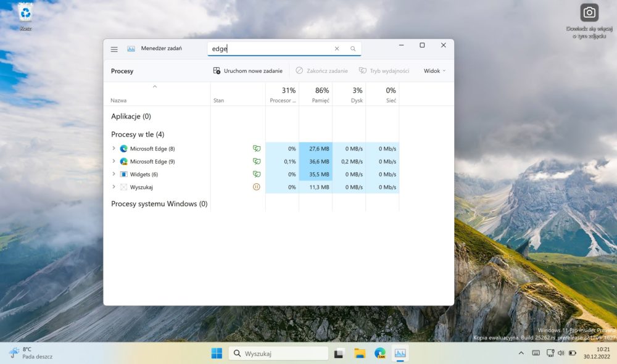Click the '11,3 MB' memory cell

point(316,188)
